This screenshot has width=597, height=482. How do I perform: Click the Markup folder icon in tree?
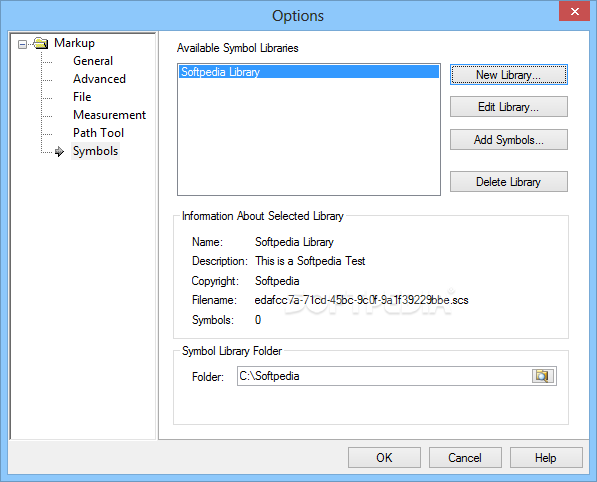pos(41,43)
